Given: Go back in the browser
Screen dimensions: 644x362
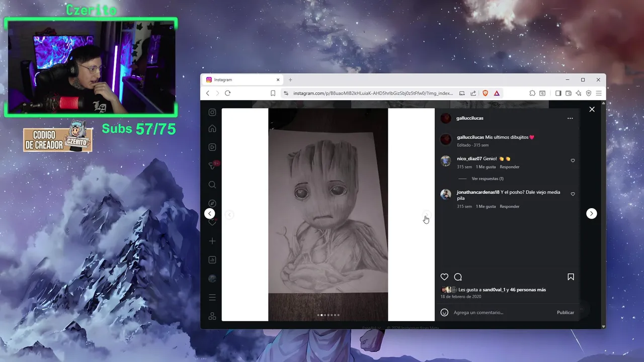Looking at the screenshot, I should point(208,93).
